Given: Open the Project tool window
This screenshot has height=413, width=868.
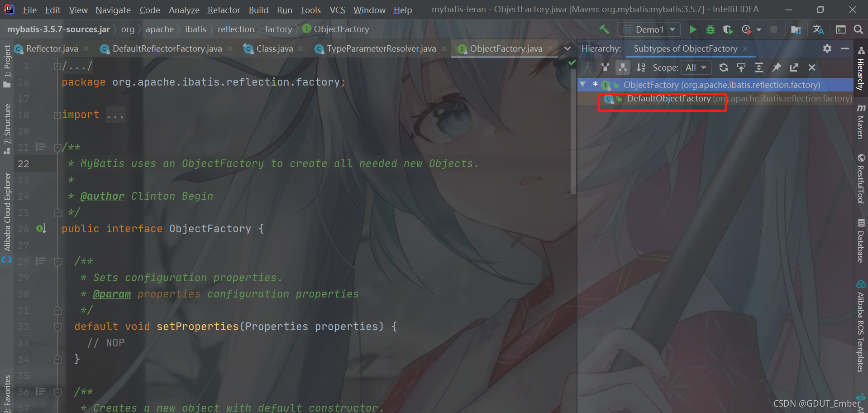Looking at the screenshot, I should click(x=7, y=67).
